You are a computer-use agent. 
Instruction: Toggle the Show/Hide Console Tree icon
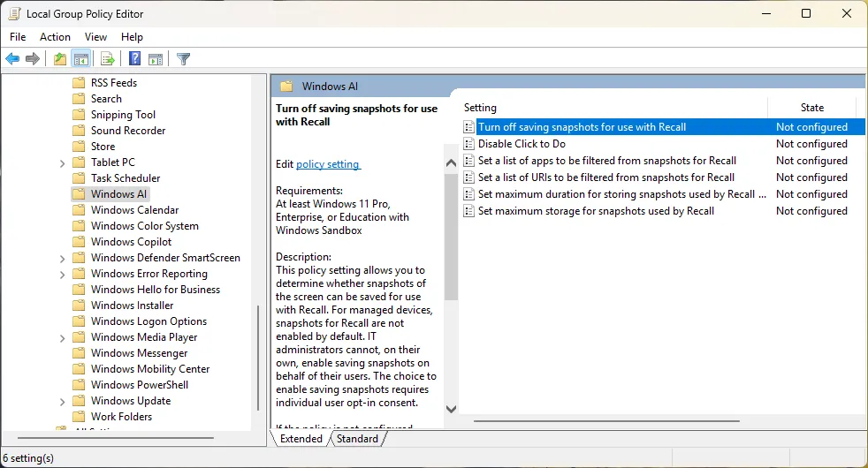pyautogui.click(x=80, y=58)
